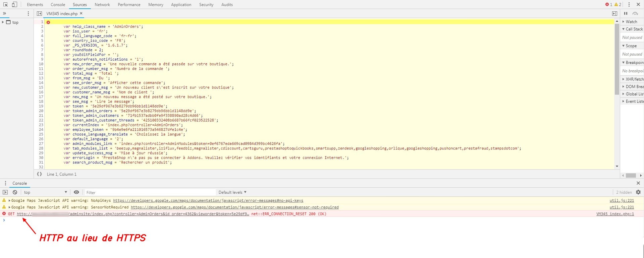Open the Security tab
Viewport: 644px width, 258px height.
coord(206,5)
